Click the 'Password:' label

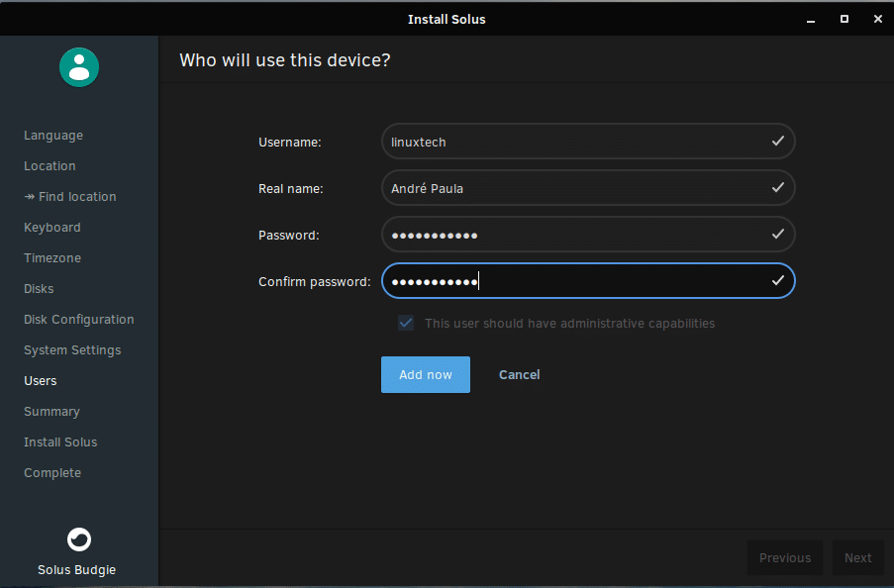289,236
